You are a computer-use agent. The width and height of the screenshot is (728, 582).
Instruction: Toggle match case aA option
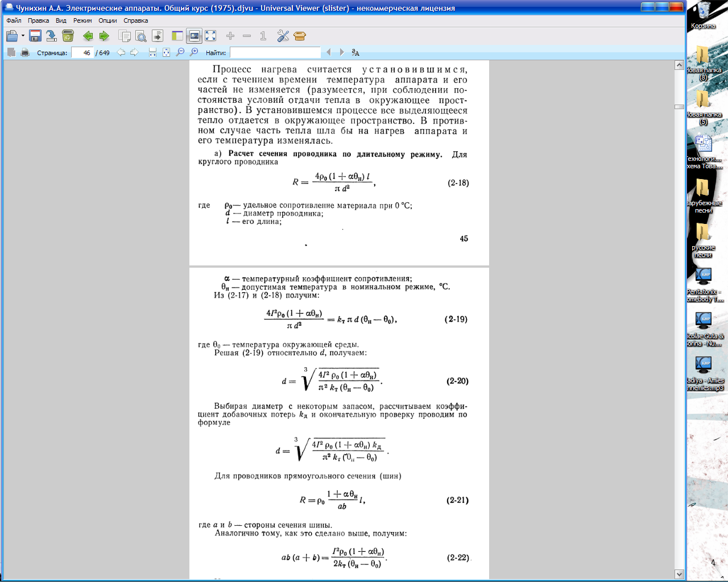pyautogui.click(x=355, y=52)
